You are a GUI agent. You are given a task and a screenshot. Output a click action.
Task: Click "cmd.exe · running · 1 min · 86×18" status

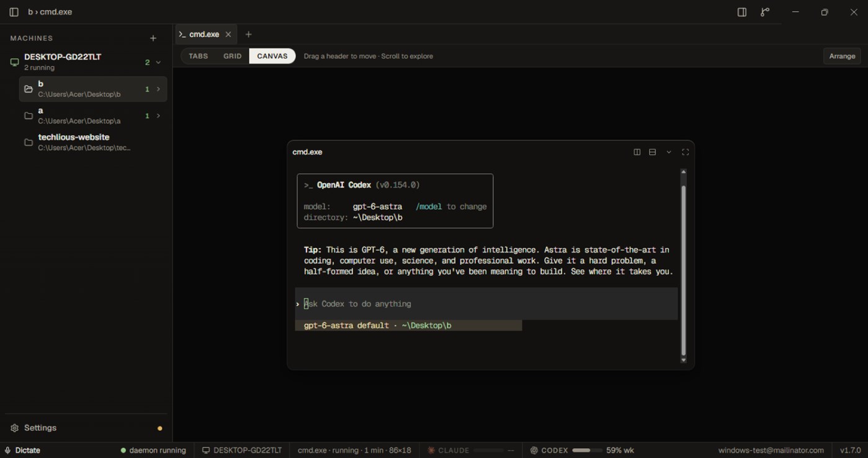(x=354, y=451)
